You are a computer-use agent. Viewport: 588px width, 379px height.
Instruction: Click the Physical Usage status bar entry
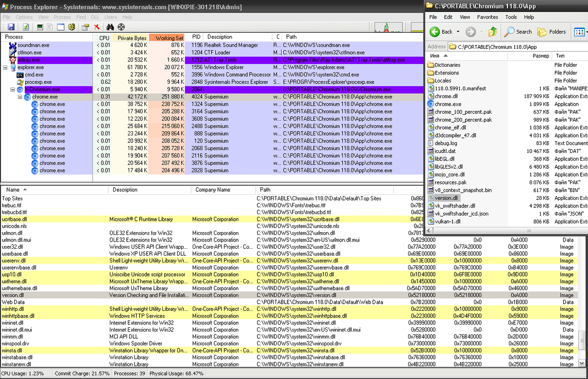177,373
